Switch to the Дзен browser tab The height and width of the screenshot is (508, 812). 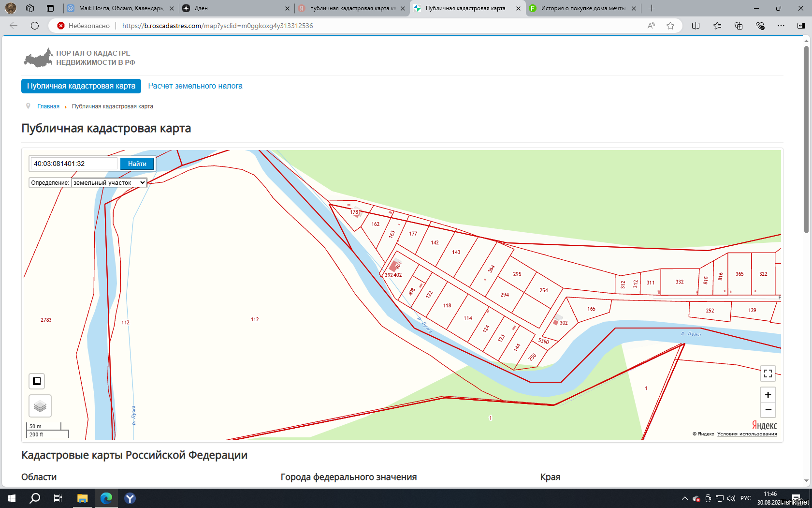[x=236, y=8]
